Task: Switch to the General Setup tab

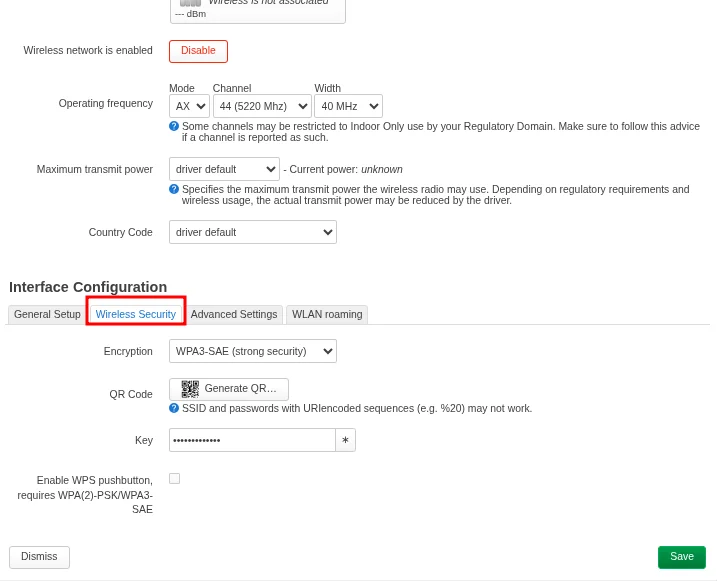Action: click(x=47, y=314)
